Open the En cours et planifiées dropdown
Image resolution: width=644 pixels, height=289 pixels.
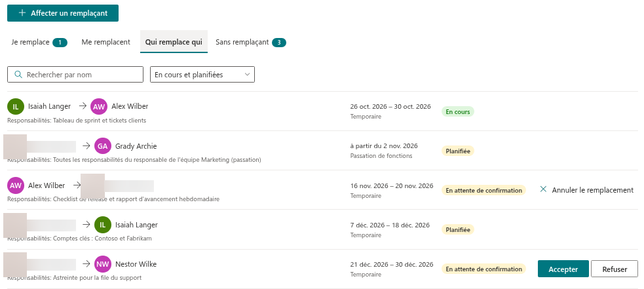[202, 75]
